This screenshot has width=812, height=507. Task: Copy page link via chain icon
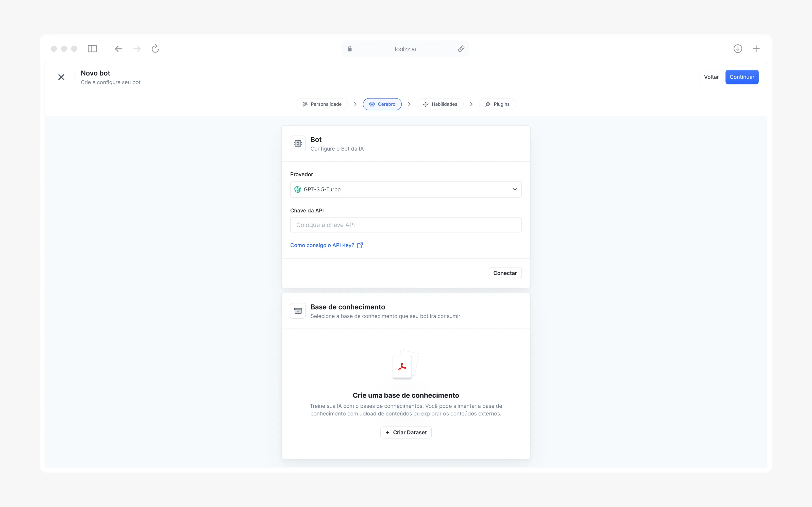(x=461, y=49)
